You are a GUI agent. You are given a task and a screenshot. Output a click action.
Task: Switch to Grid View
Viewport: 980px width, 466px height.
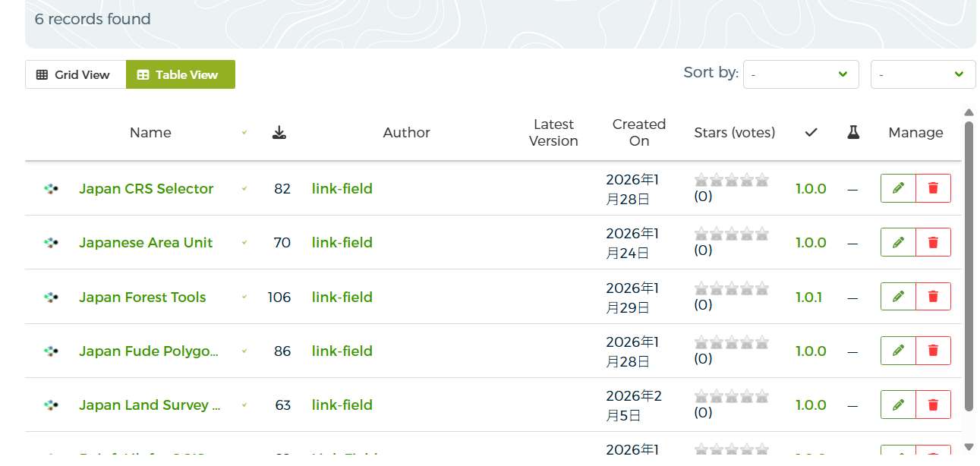coord(75,74)
